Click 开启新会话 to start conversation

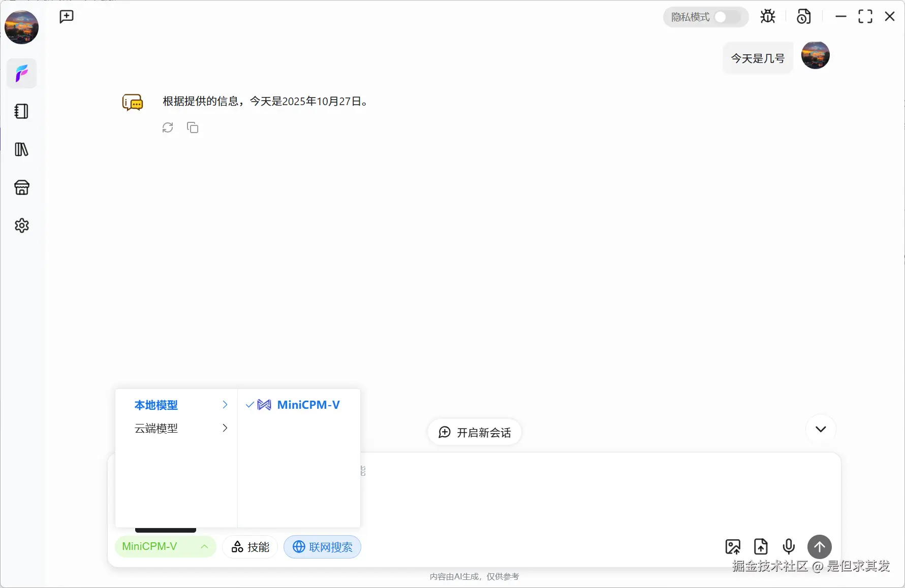point(474,432)
